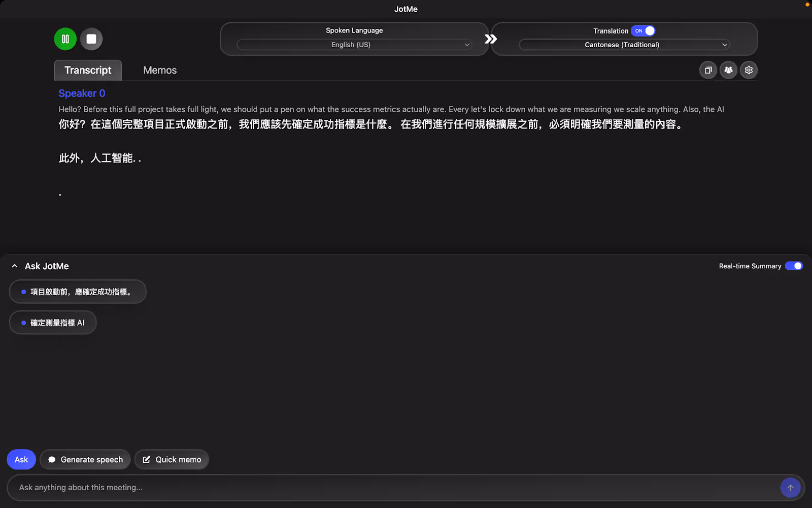Open the Cantonese (Traditional) translation dropdown

point(624,45)
